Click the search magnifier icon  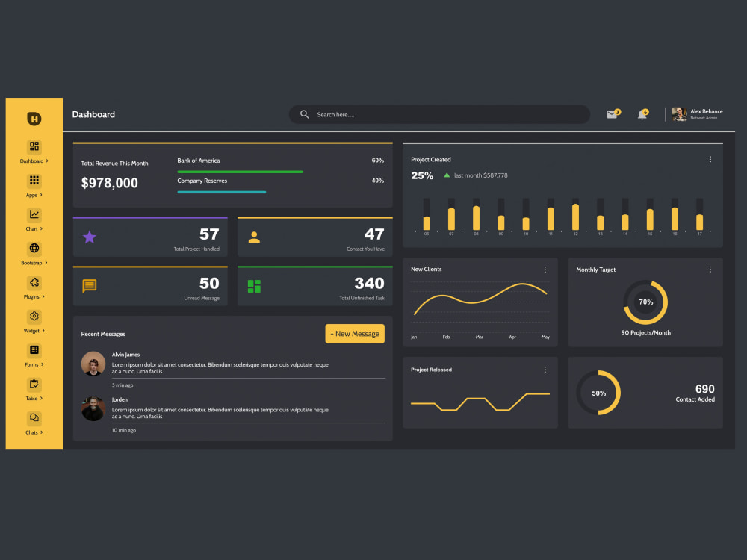[x=305, y=114]
